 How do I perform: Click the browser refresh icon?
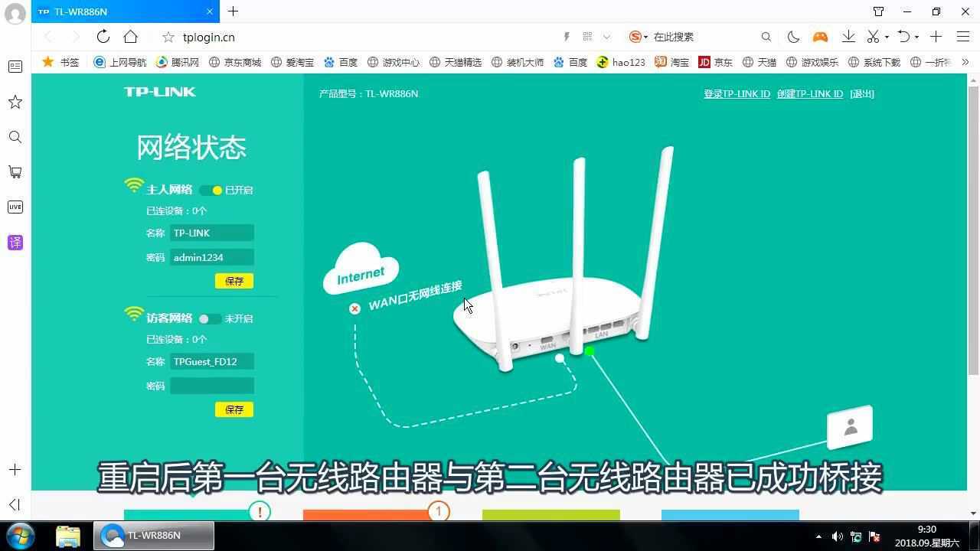pyautogui.click(x=103, y=37)
